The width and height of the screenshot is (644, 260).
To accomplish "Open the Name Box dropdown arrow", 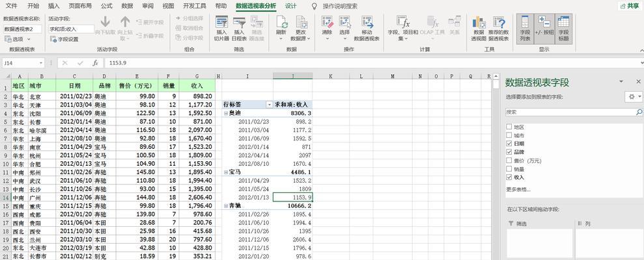I will click(41, 63).
